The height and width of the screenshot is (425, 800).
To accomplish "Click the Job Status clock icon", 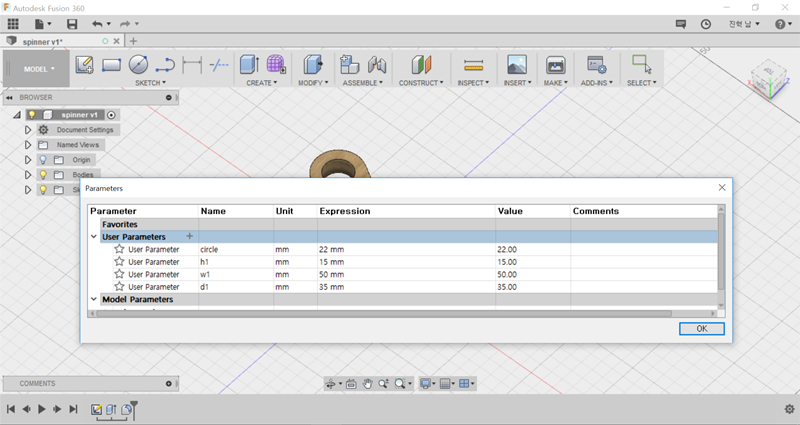I will point(706,23).
